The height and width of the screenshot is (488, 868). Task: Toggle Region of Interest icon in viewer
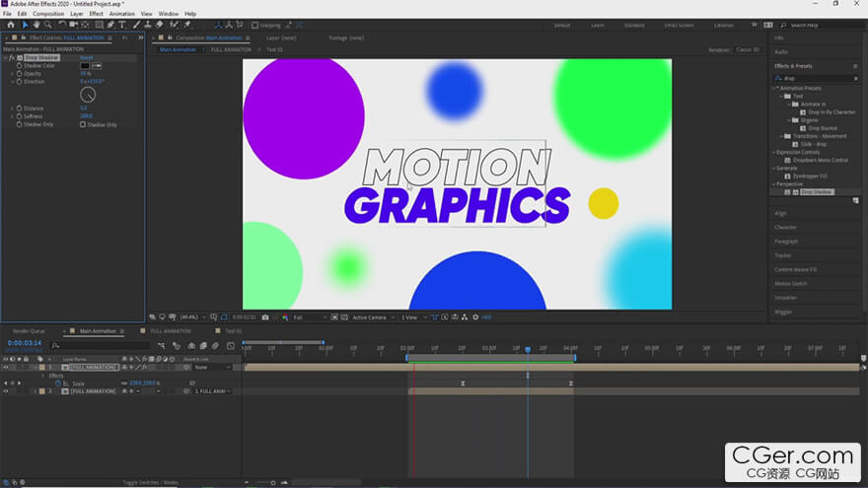(334, 317)
